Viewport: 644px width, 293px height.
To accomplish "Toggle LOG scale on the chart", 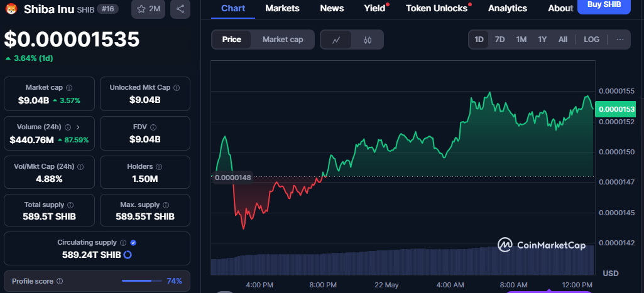I will pos(591,40).
